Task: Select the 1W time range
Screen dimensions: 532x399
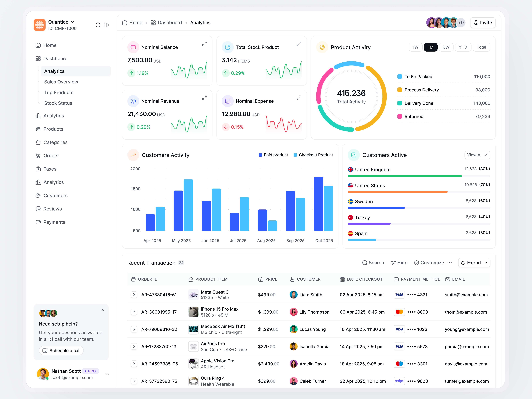Action: click(415, 47)
